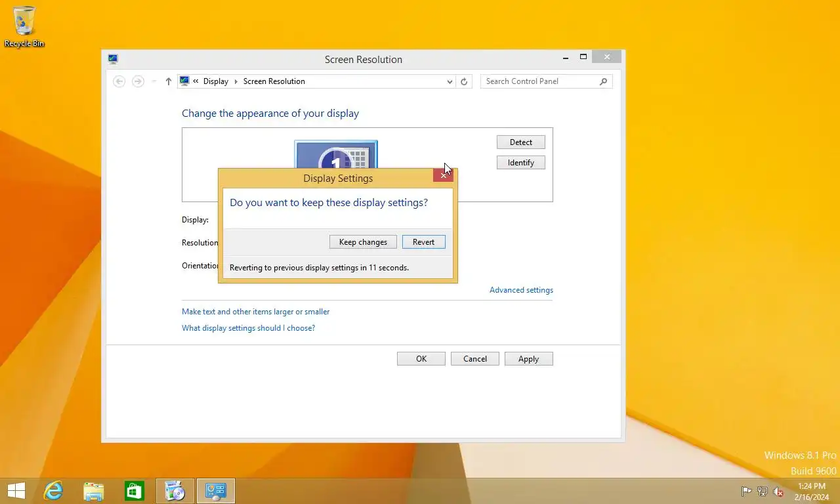Select the Control Panel taskbar icon
Image resolution: width=840 pixels, height=504 pixels.
point(216,491)
